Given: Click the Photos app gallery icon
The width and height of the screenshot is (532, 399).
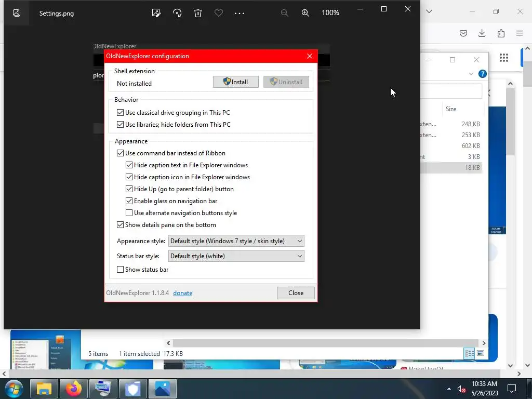Looking at the screenshot, I should pos(16,13).
